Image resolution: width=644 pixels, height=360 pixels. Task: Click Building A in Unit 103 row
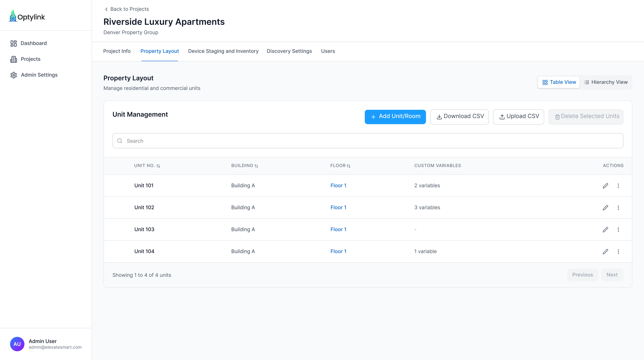(x=243, y=229)
